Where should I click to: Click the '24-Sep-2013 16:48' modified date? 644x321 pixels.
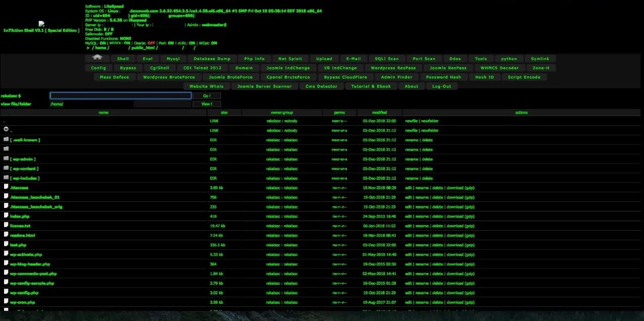380,217
